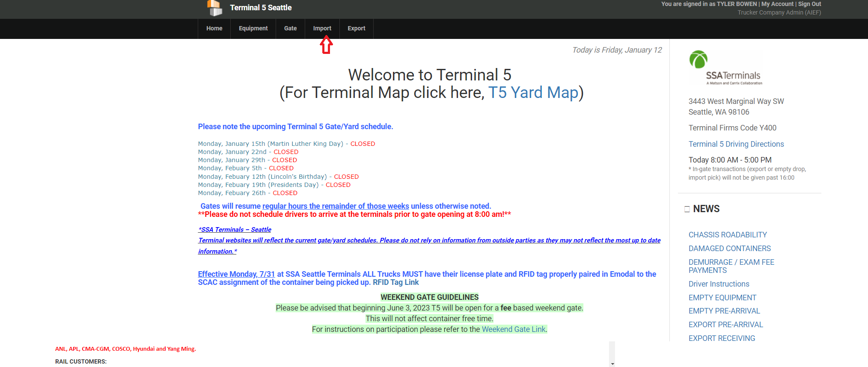Open the Terminal 5 Driving Directions link
This screenshot has height=367, width=868.
click(x=736, y=144)
